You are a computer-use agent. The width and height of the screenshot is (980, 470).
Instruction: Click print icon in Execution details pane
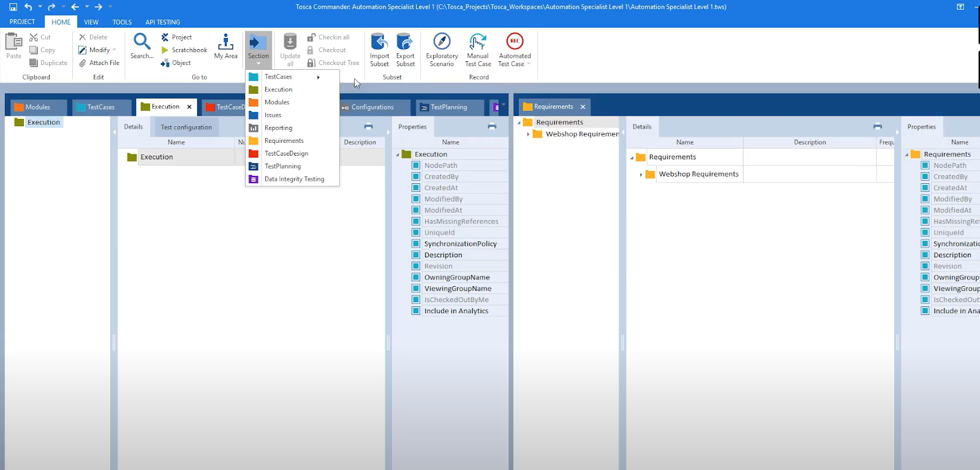[x=368, y=126]
